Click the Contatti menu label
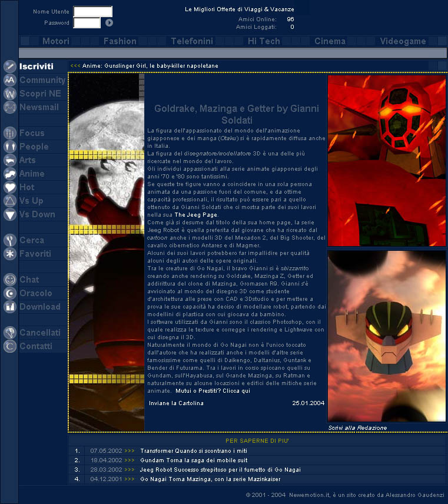 coord(36,346)
